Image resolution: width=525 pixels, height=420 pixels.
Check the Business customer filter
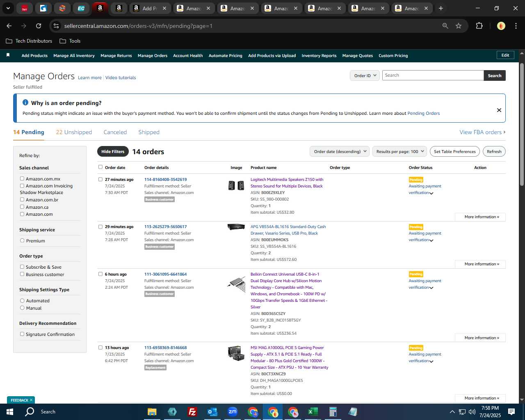click(22, 274)
